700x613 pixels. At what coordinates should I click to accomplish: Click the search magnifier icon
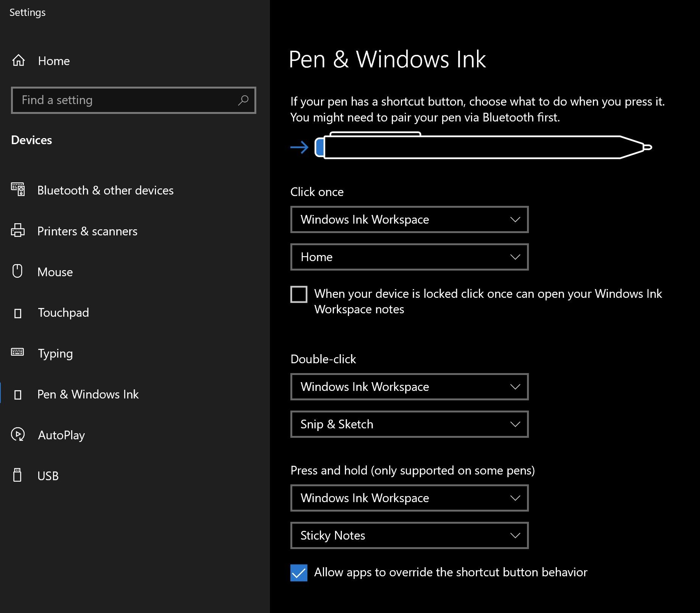[x=243, y=100]
